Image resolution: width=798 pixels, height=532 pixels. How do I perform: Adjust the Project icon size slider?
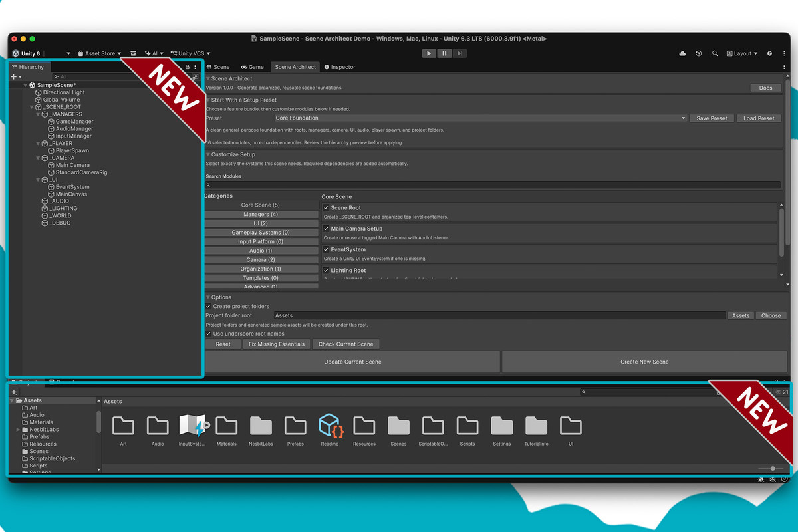click(x=771, y=468)
